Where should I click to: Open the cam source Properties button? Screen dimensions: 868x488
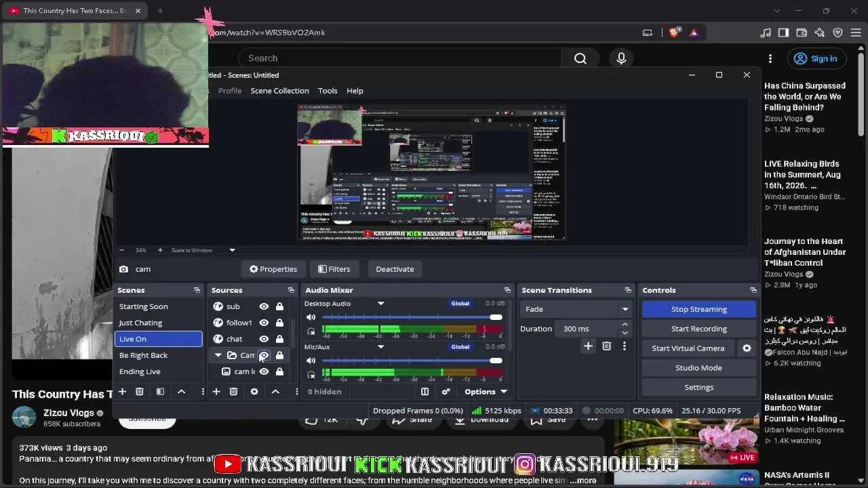273,269
